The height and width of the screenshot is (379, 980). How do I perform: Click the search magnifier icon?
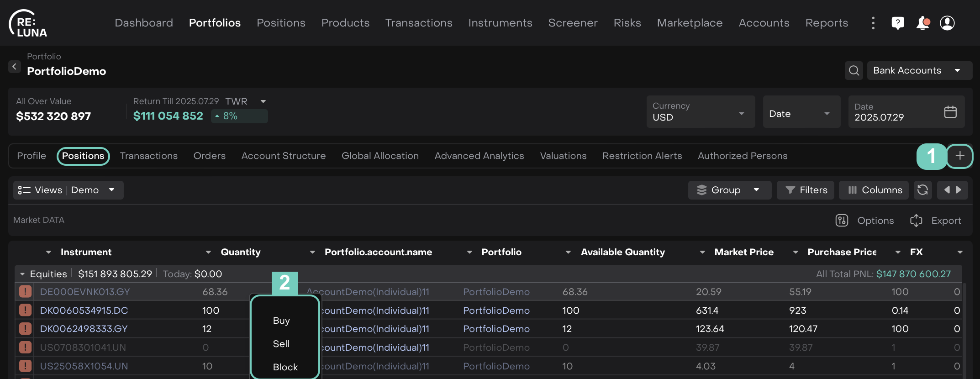(854, 71)
